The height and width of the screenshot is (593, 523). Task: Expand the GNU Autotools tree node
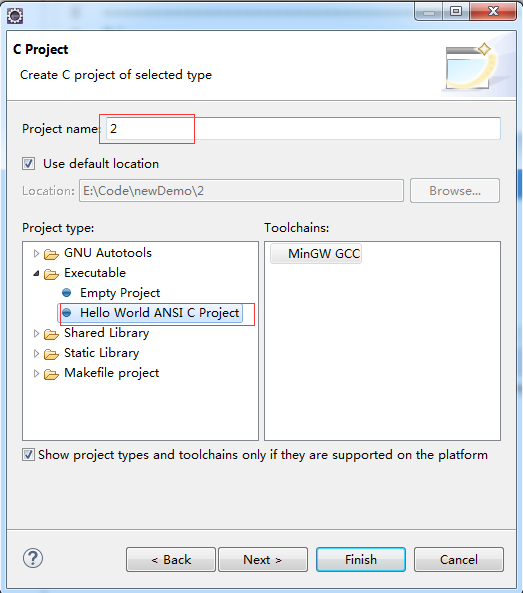tap(36, 253)
